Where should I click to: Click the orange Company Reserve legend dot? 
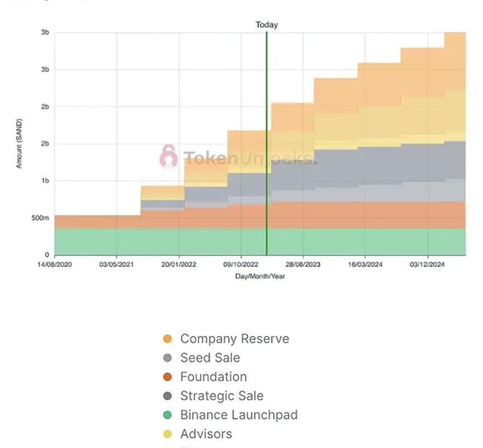point(168,339)
